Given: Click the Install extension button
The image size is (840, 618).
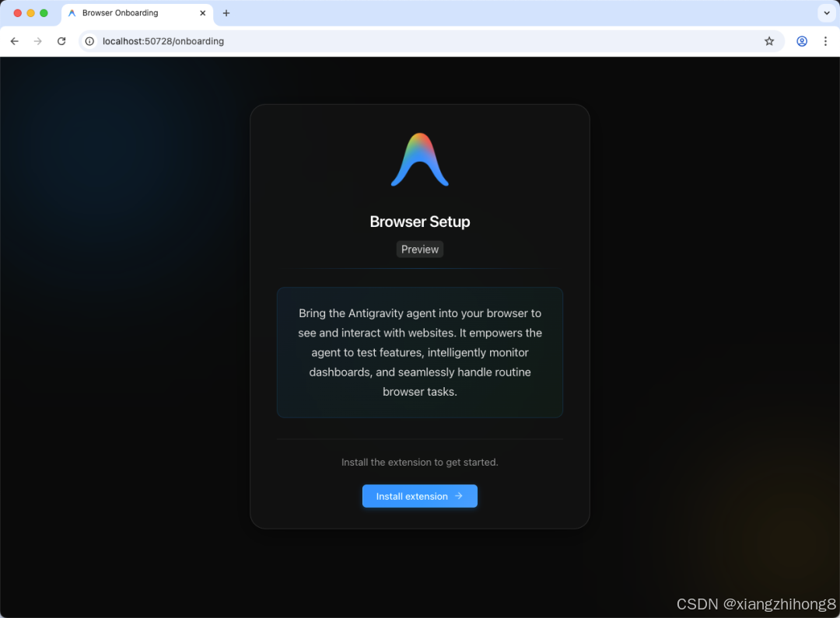Looking at the screenshot, I should (419, 496).
